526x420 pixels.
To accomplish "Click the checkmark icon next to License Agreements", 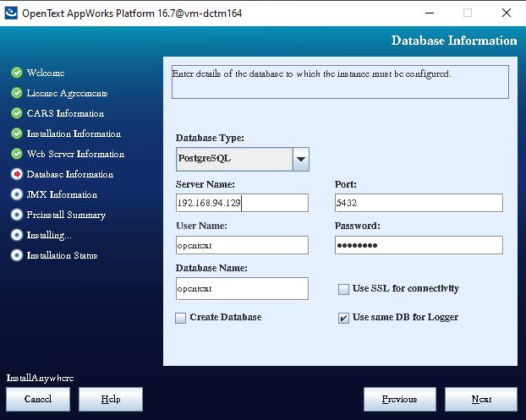I will click(17, 93).
